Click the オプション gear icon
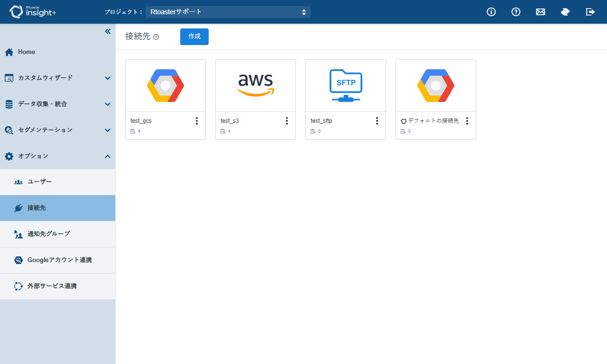 [9, 156]
